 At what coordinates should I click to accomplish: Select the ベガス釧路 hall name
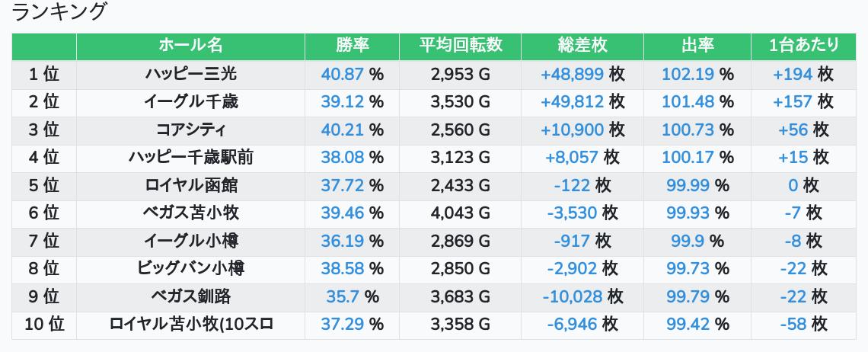click(190, 297)
